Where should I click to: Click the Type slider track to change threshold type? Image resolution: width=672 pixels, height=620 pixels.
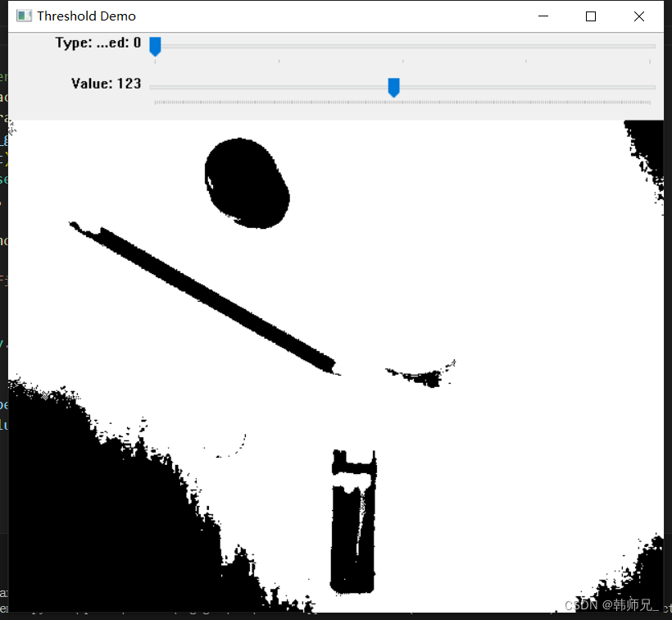tap(328, 47)
